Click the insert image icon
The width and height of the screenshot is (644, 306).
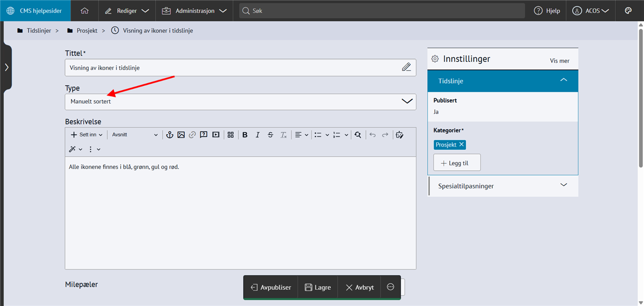181,135
